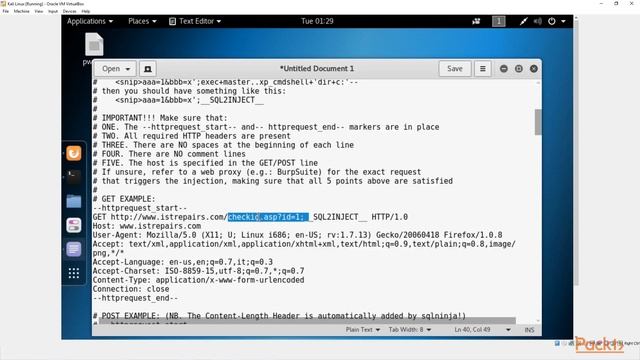Click the *Untitled Document 1 title
The width and height of the screenshot is (640, 360).
point(316,69)
